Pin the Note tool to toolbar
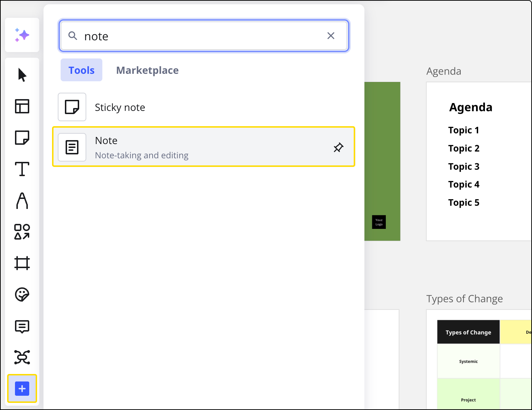The width and height of the screenshot is (532, 410). 338,147
